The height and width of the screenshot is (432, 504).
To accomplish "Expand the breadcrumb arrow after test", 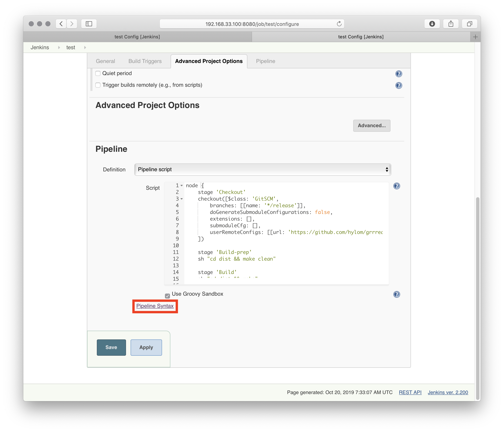I will (85, 48).
